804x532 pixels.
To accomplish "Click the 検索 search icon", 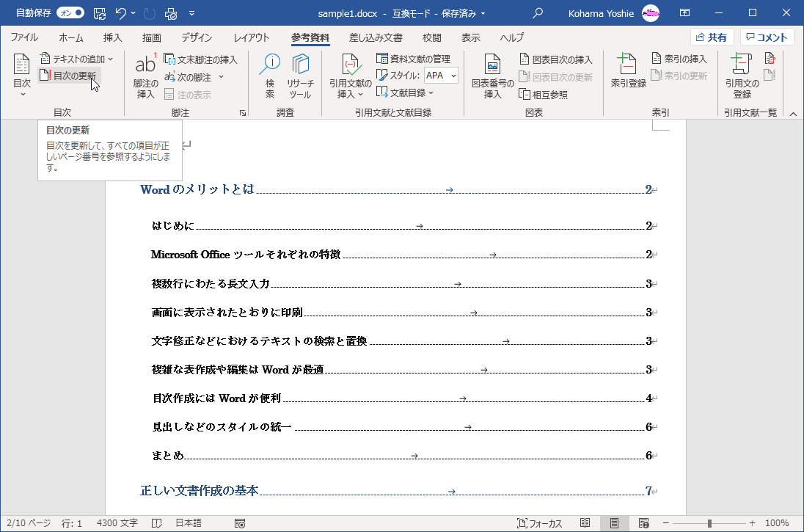I will [269, 76].
